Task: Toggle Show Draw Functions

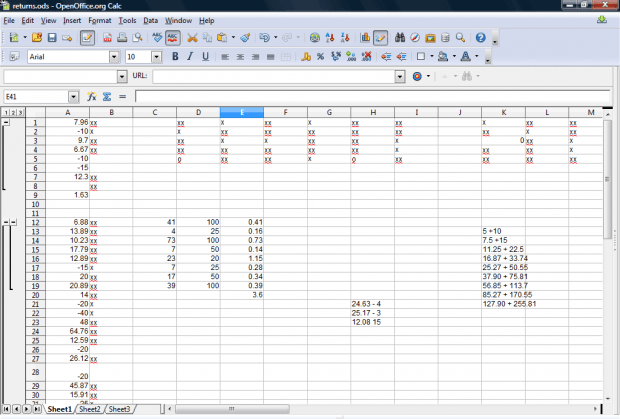Action: point(380,38)
